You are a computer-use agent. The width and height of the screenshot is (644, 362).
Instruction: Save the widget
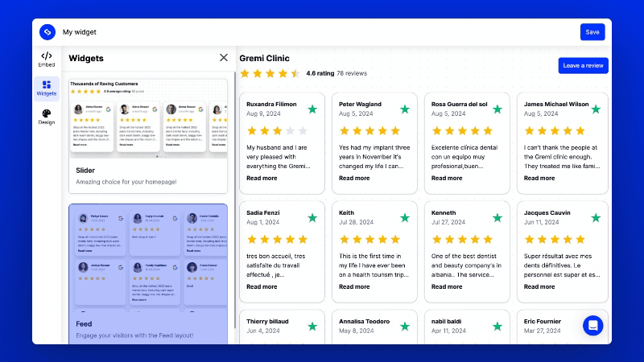click(x=592, y=32)
